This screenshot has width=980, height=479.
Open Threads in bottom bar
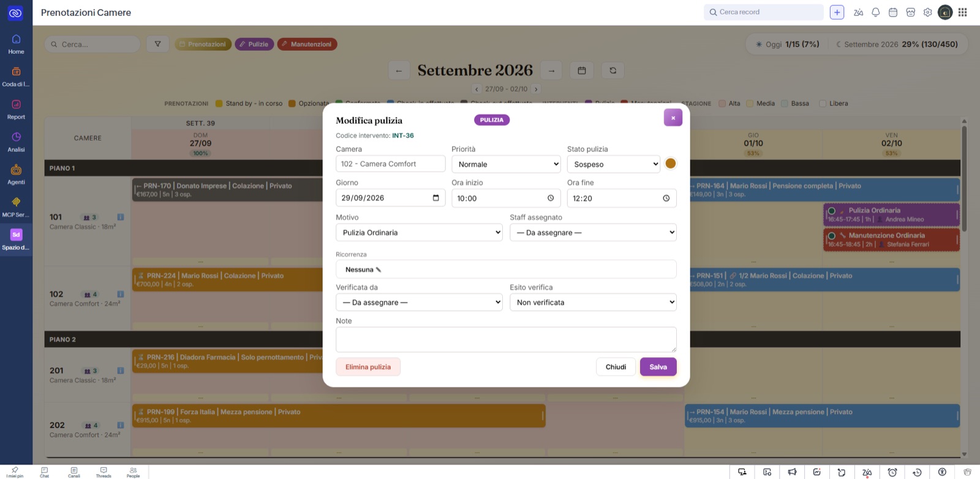click(104, 472)
